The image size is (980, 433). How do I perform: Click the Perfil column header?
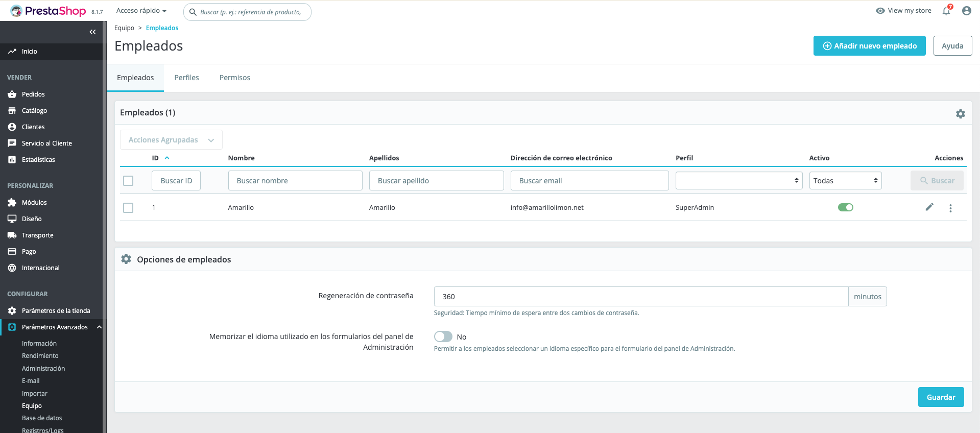684,158
